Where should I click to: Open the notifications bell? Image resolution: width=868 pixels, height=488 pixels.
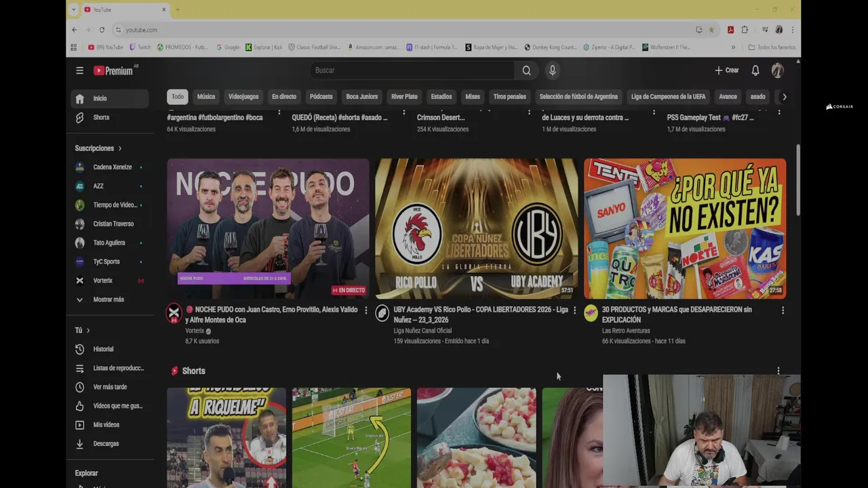755,70
